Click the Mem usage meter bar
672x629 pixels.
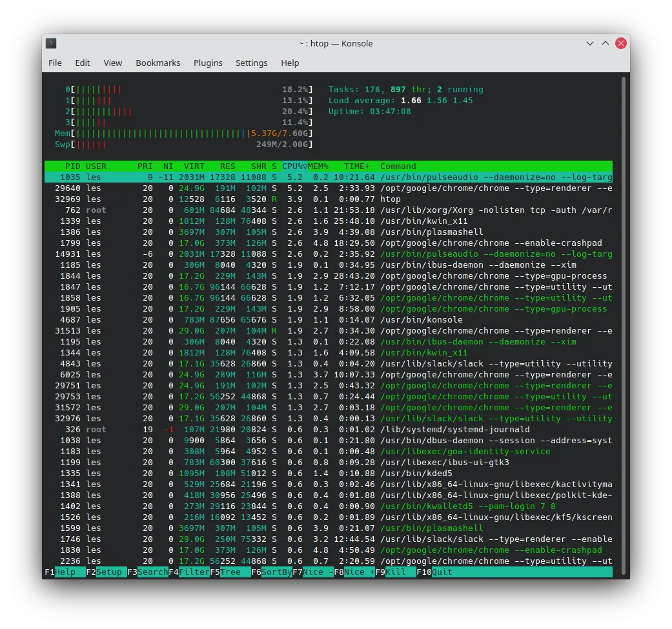click(183, 134)
